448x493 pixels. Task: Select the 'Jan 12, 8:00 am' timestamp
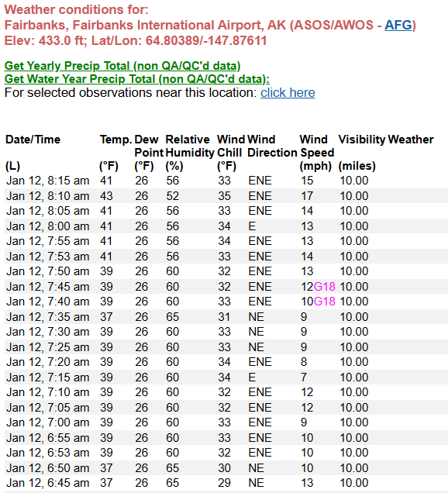tap(48, 226)
